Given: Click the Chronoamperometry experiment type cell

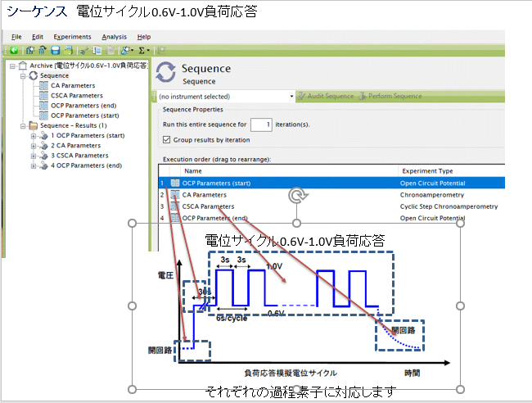Looking at the screenshot, I should 432,195.
